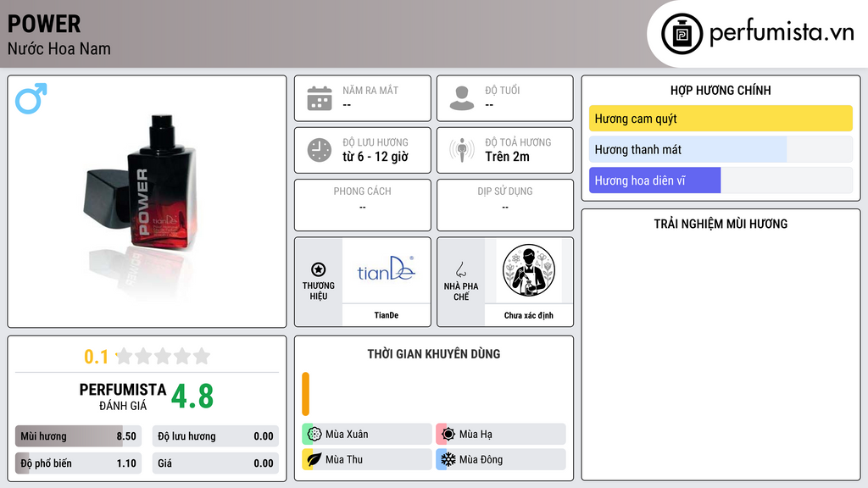Click the Dịp sử dụng card
This screenshot has height=488, width=868.
(x=505, y=205)
